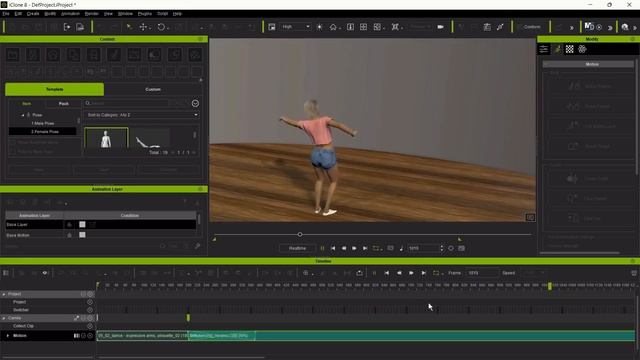
Task: Click the camera record icon in toolbar
Action: point(440,27)
